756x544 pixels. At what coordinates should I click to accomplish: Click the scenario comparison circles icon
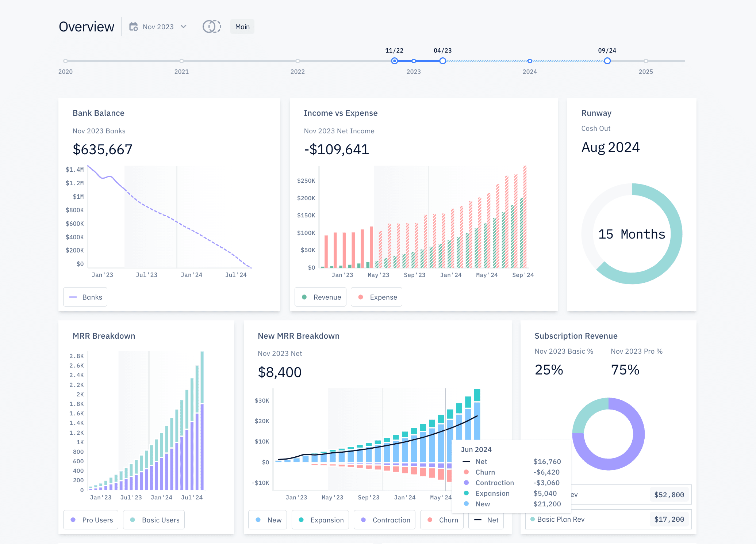(x=212, y=26)
